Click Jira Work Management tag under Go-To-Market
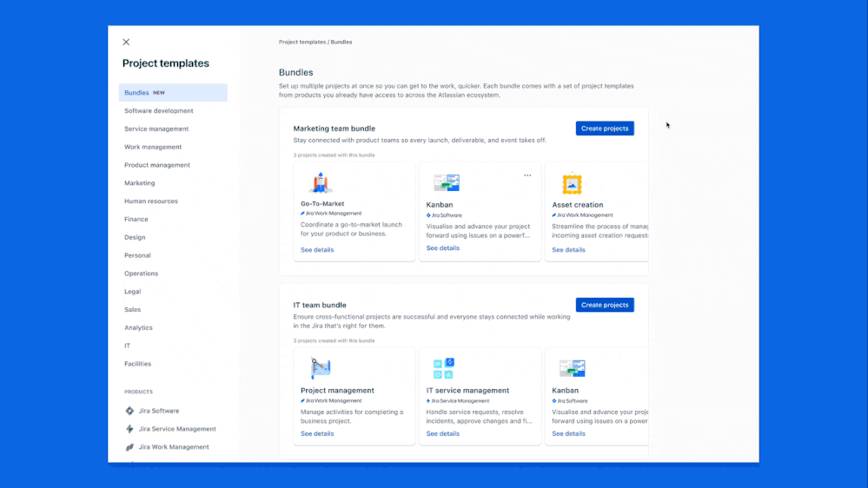 coord(331,213)
